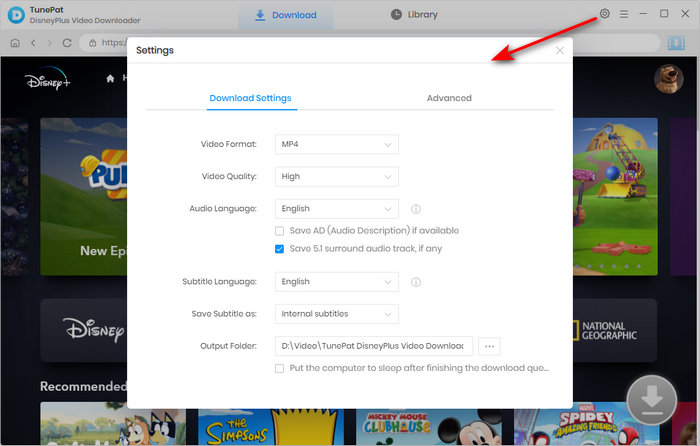
Task: Show info icon next to Subtitle Language
Action: 416,282
